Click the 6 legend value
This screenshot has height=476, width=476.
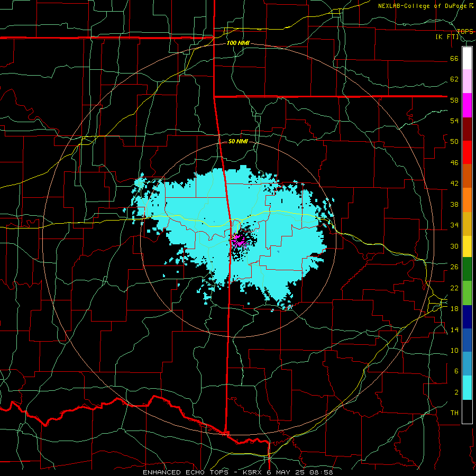pos(456,371)
